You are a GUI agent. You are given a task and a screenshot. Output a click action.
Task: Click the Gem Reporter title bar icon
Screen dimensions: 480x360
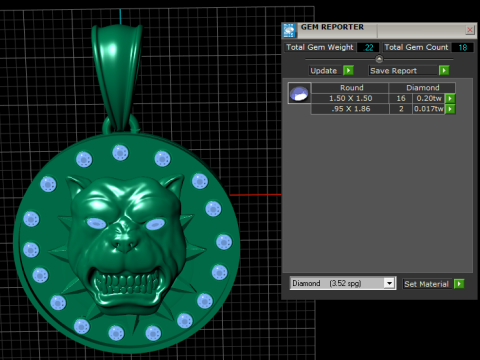[x=289, y=30]
